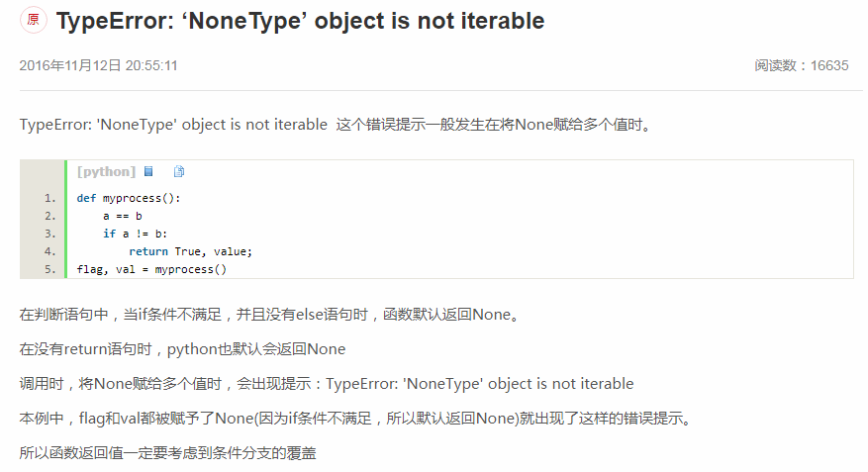Click the final sentence 所以函数返回值一定要考虑
This screenshot has height=472, width=868.
tap(167, 453)
